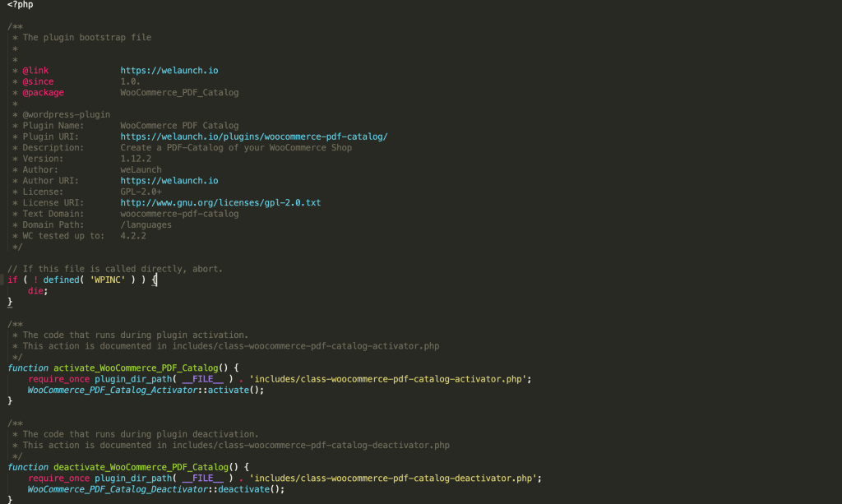Open the plugin URI welaunch.io/plugins/woocommerce-pdf-catalog link
The height and width of the screenshot is (504, 842).
pos(253,136)
